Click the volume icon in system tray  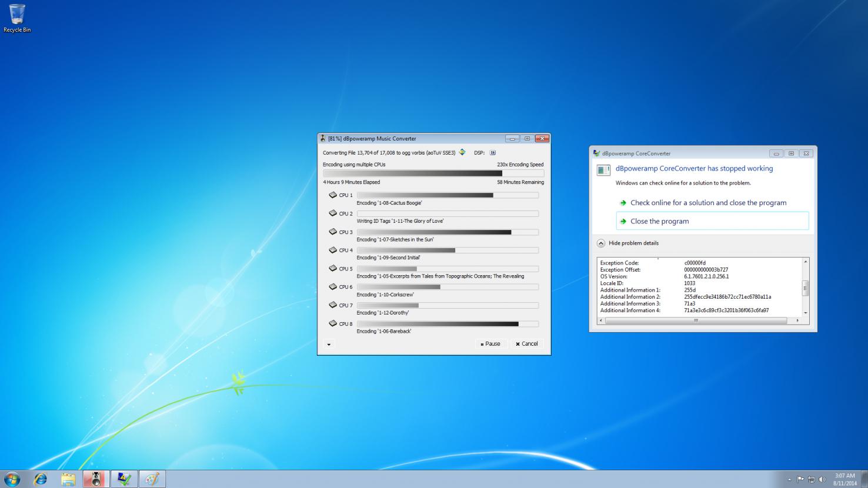(x=822, y=480)
